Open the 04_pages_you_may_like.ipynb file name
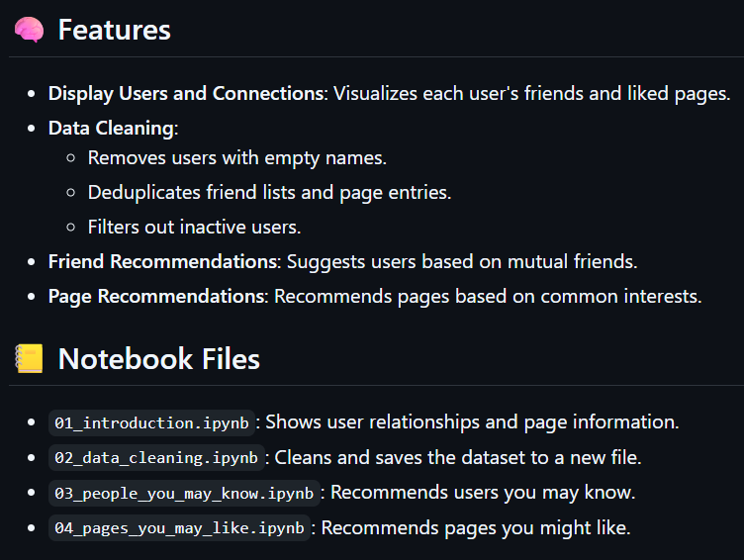Viewport: 744px width, 560px height. (x=180, y=528)
